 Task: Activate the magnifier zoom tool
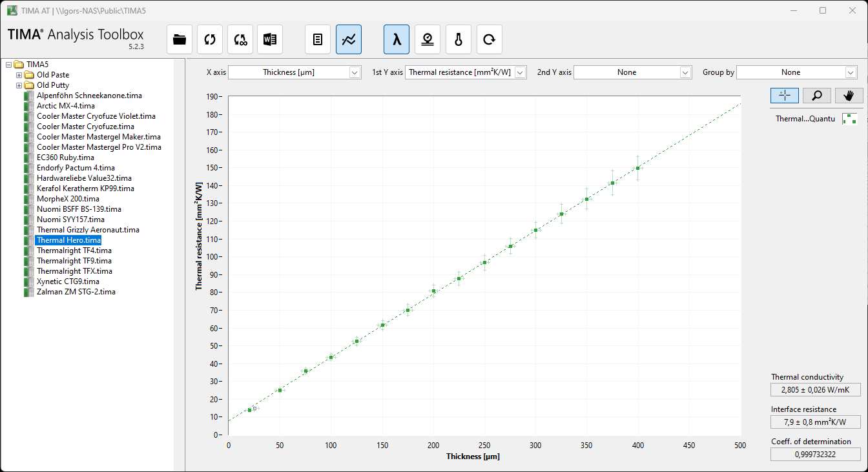click(x=817, y=96)
